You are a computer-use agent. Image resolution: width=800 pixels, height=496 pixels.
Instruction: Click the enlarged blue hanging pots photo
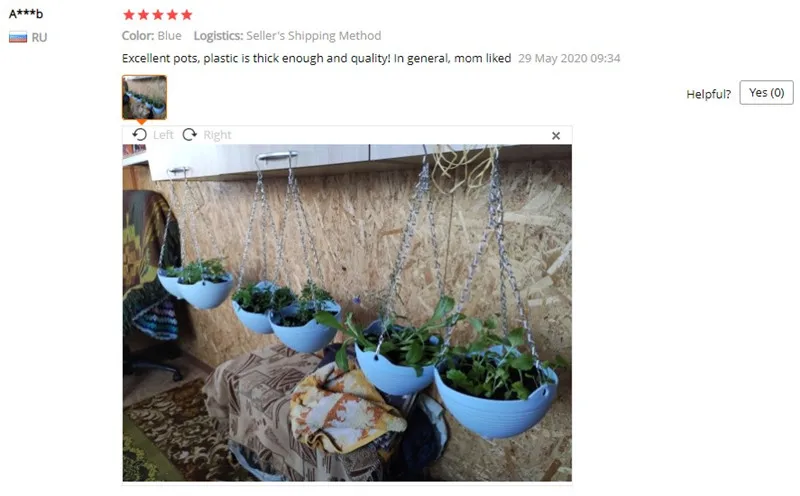coord(347,313)
